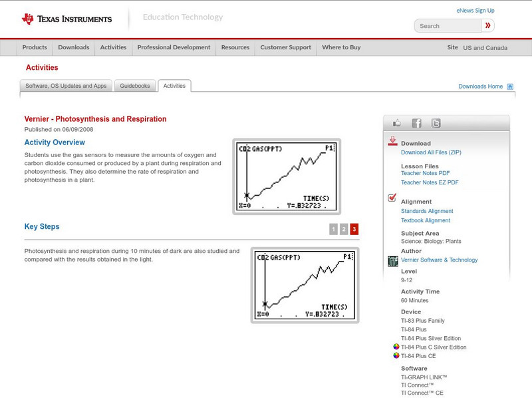
Task: Download All Files (ZIP)
Action: (431, 152)
